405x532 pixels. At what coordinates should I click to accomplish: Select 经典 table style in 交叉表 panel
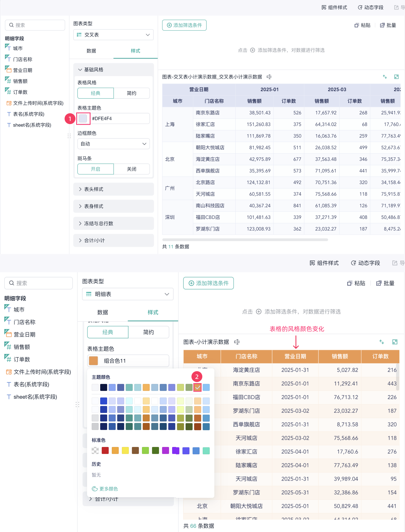[95, 93]
